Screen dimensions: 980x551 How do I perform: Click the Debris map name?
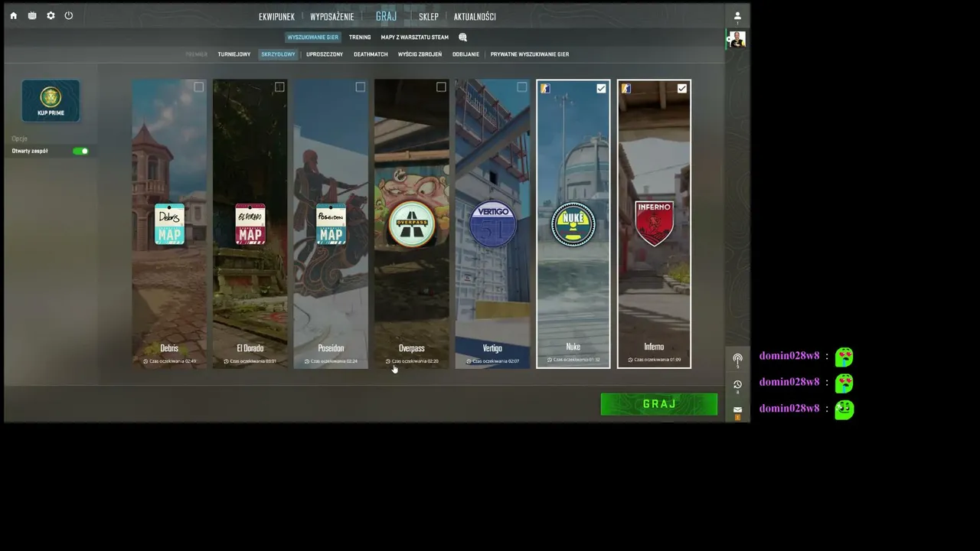pyautogui.click(x=169, y=348)
